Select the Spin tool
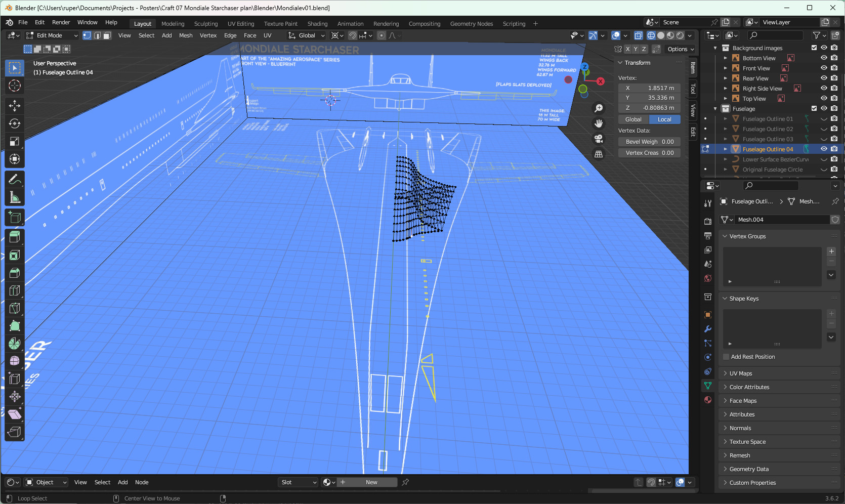 (x=15, y=344)
